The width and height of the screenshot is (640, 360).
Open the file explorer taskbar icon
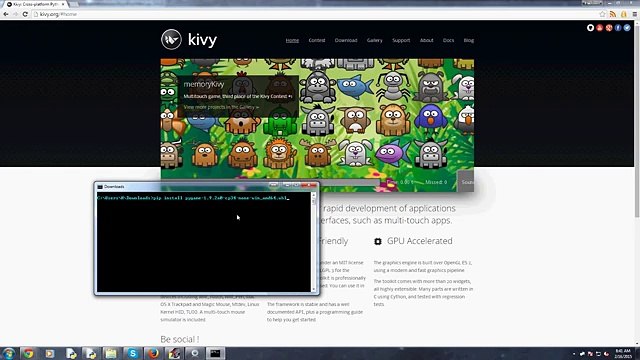(x=111, y=353)
